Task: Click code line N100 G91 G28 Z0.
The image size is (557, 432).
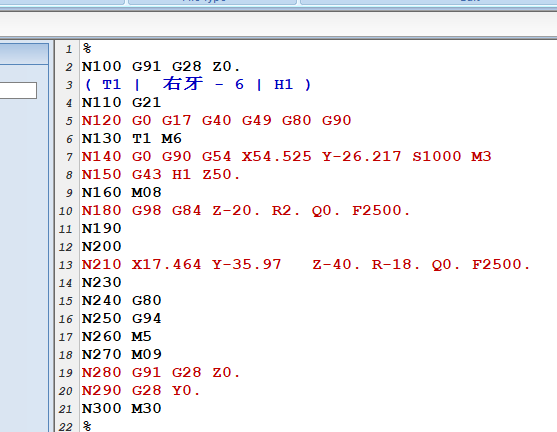Action: click(161, 67)
